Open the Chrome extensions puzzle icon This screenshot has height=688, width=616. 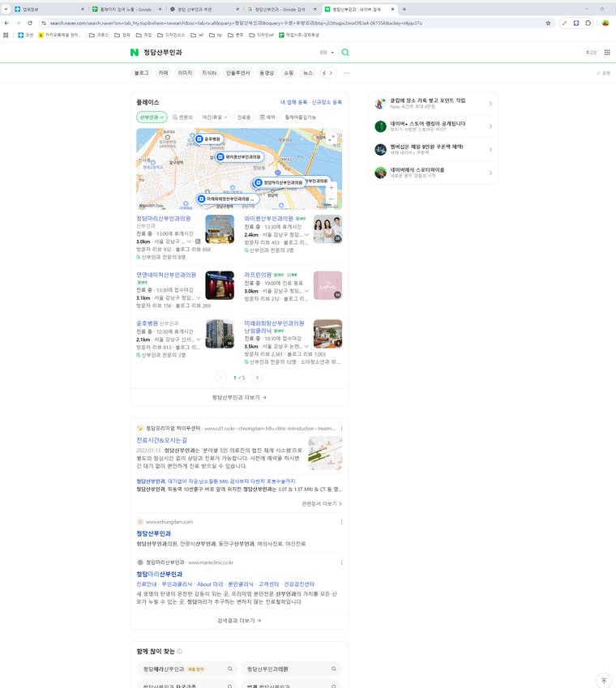588,23
